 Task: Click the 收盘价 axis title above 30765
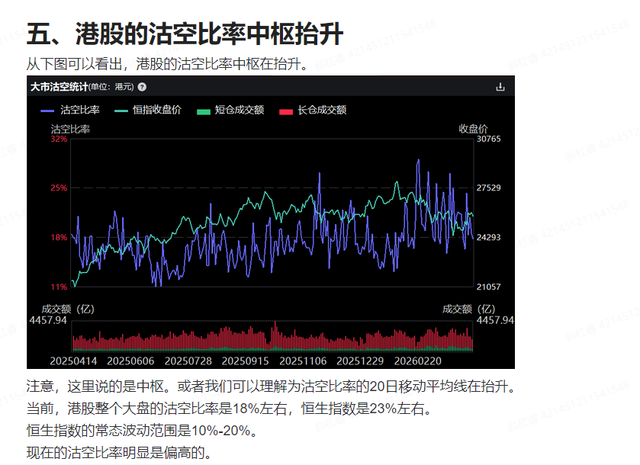[x=473, y=129]
